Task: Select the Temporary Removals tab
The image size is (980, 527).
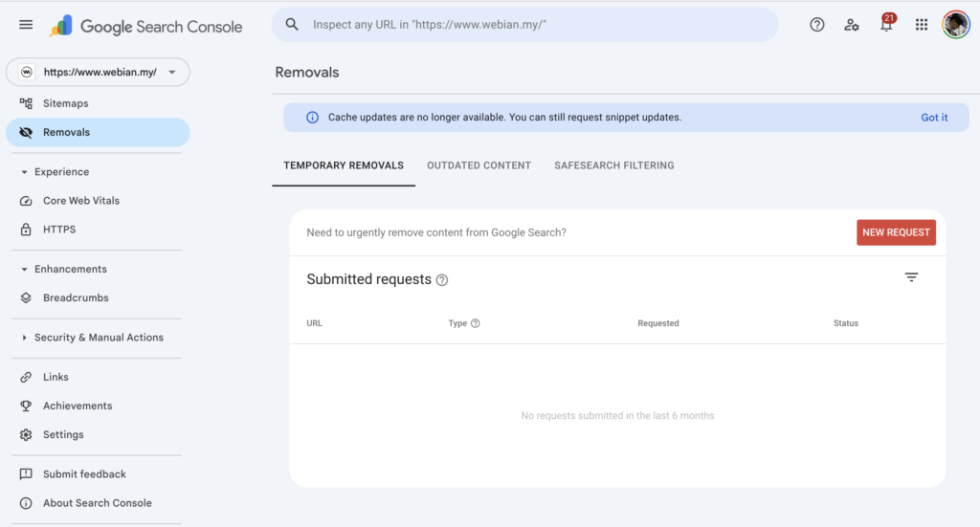Action: point(344,165)
